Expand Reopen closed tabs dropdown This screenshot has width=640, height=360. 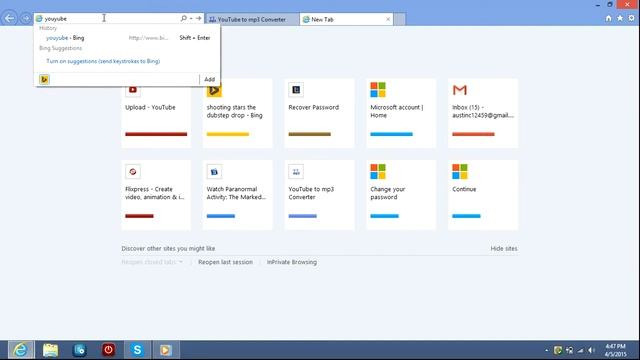pos(152,262)
